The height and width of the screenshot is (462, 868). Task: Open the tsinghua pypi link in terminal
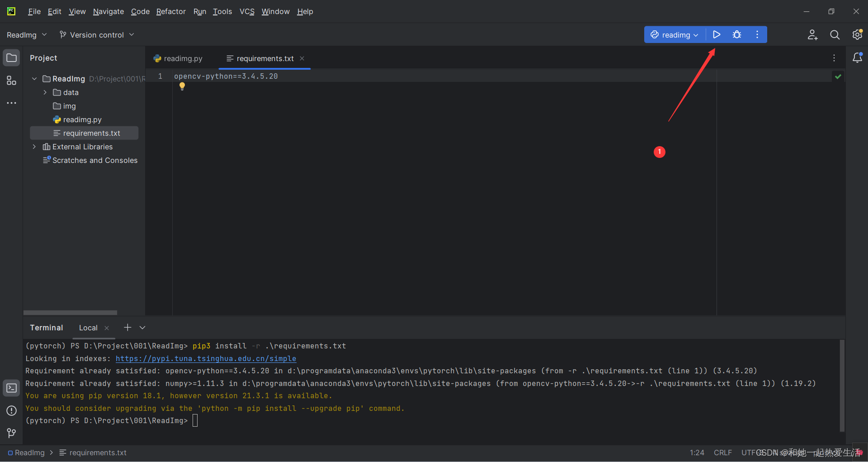[x=206, y=358]
